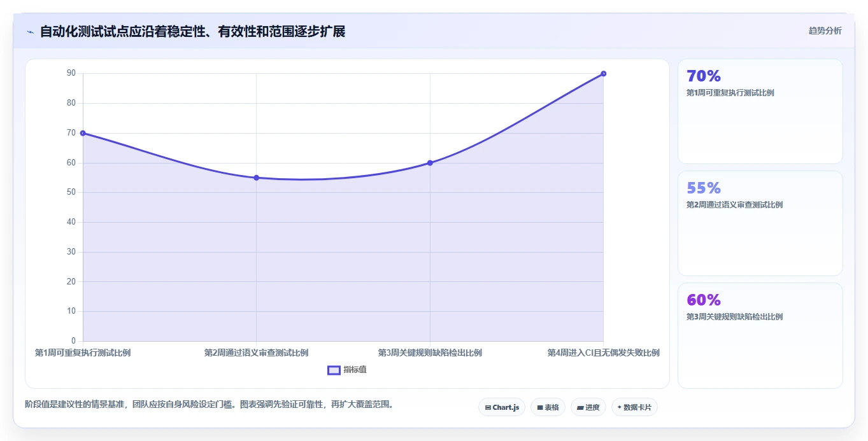Screen dimensions: 868x441
Task: Open the 60% data card
Action: pos(760,335)
